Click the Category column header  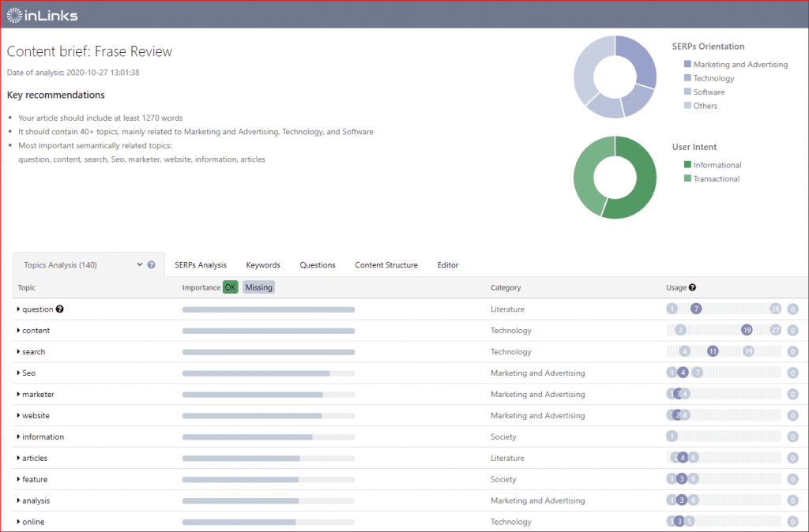[x=506, y=287]
